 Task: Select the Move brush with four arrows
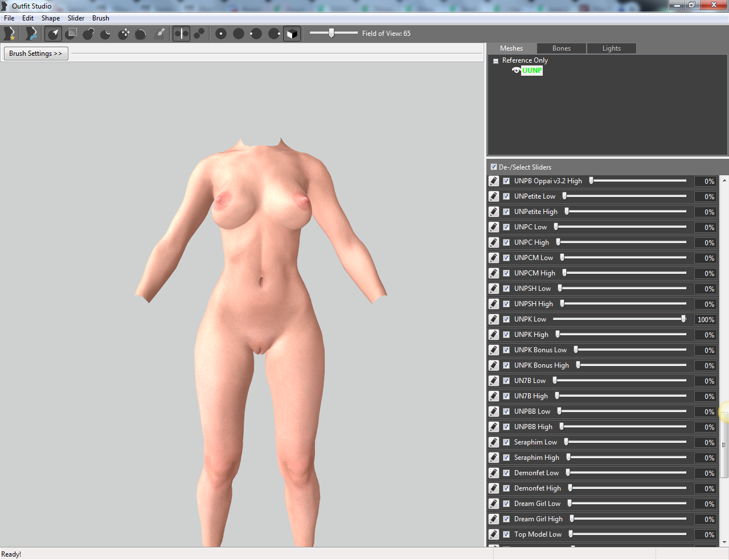[x=124, y=34]
